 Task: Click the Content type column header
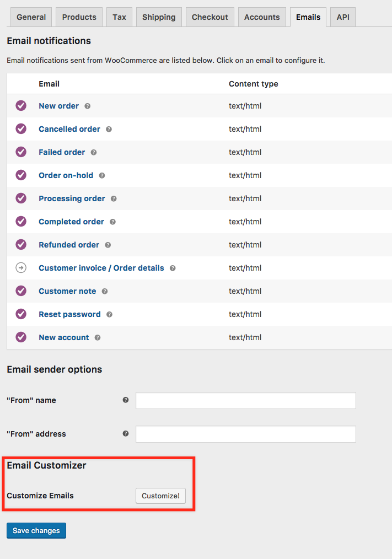(x=253, y=84)
